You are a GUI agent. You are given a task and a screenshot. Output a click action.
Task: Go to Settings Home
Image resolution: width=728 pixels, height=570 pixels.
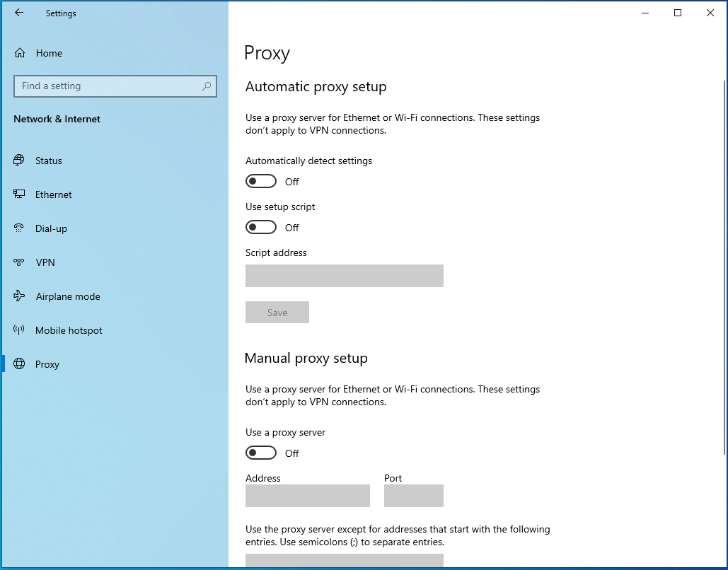click(x=115, y=53)
